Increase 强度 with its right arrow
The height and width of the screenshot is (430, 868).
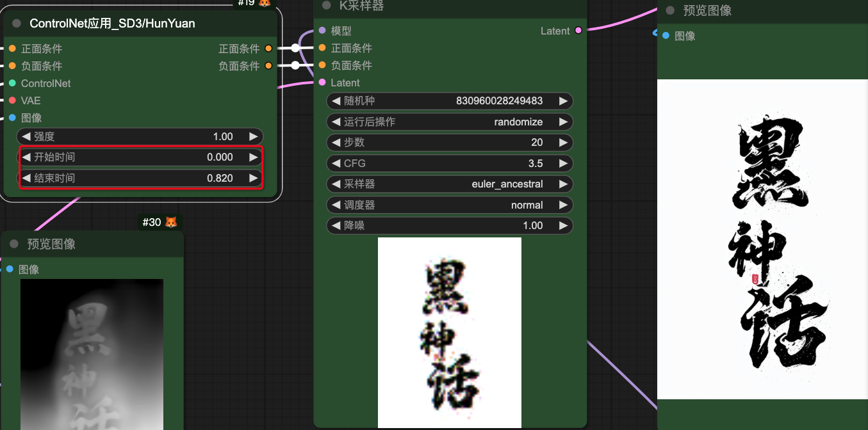pyautogui.click(x=254, y=136)
